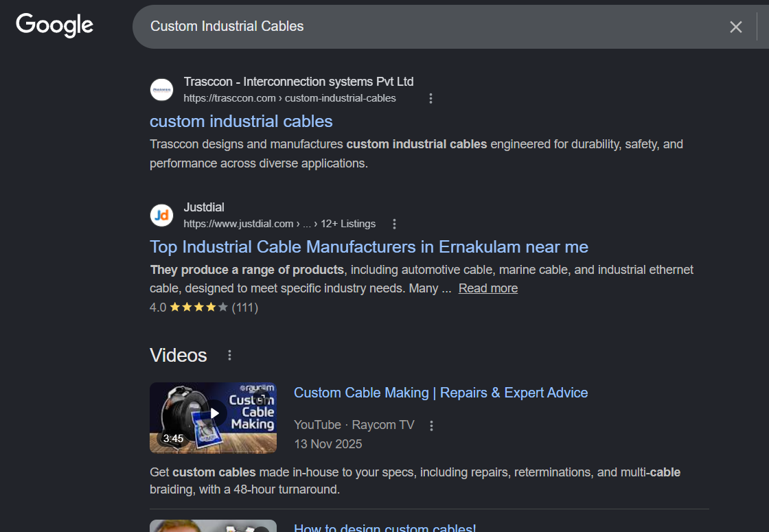Open more options for Raycom TV video
This screenshot has height=532, width=769.
point(432,426)
